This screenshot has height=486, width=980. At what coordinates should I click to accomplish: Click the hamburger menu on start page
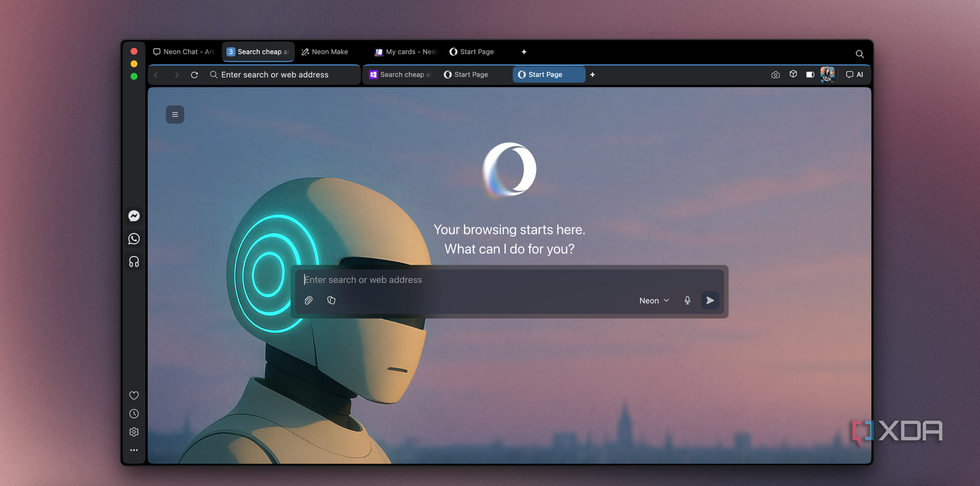(175, 115)
